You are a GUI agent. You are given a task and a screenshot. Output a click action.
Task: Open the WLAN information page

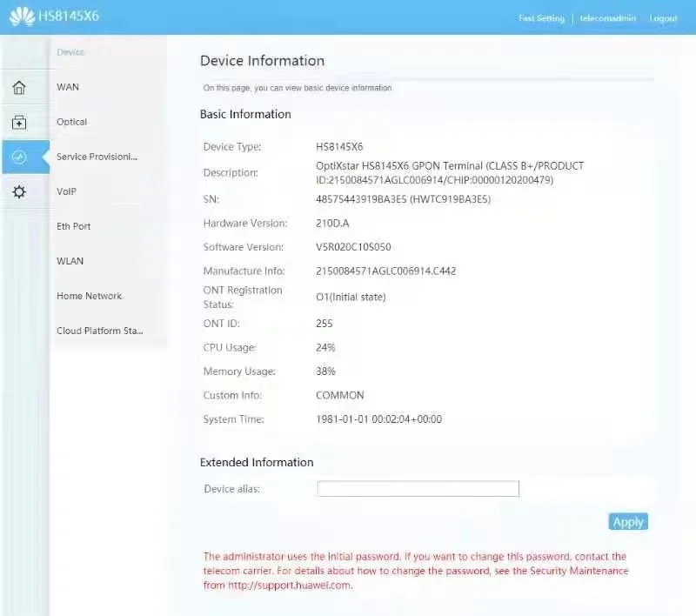[70, 261]
